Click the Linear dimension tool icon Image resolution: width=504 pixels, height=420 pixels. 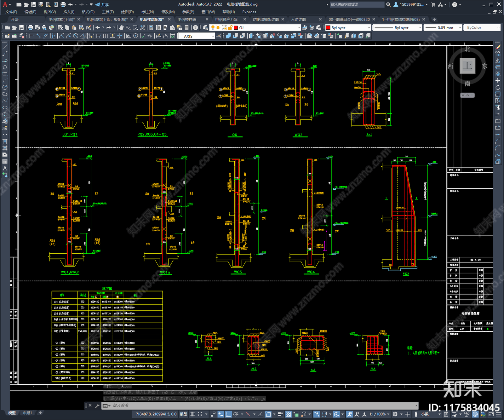31,36
